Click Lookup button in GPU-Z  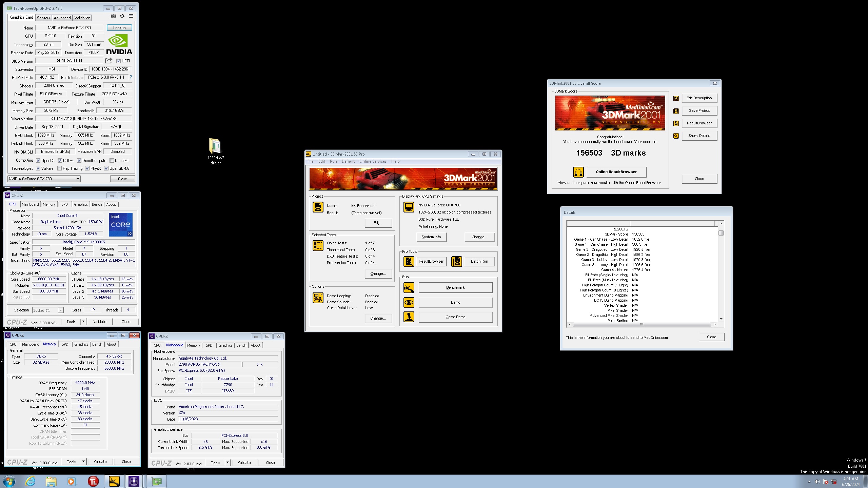point(119,28)
